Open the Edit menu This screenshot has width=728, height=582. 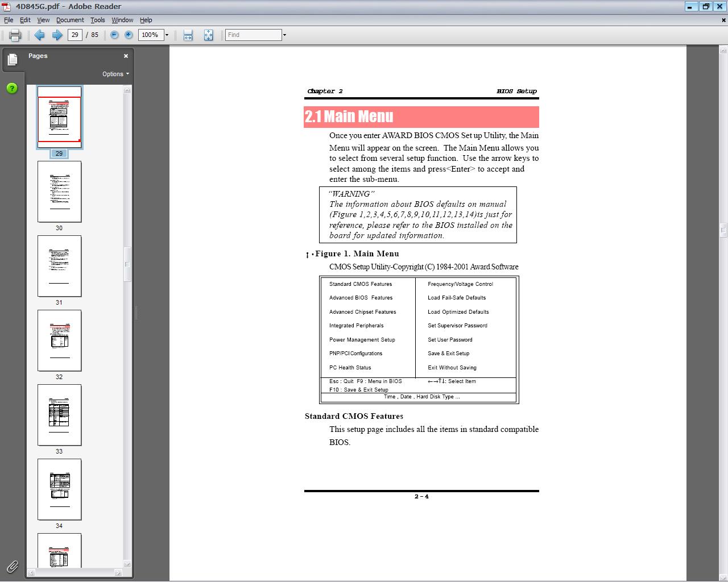pos(26,20)
